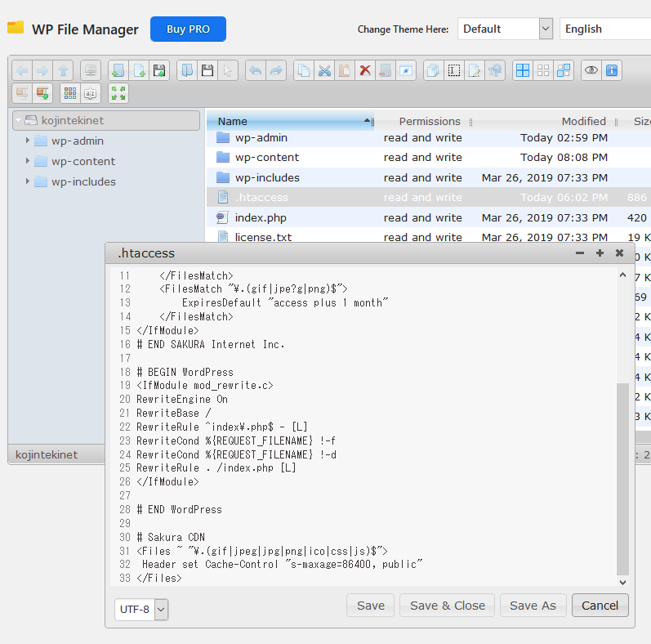Click the Undo arrow icon

[256, 70]
